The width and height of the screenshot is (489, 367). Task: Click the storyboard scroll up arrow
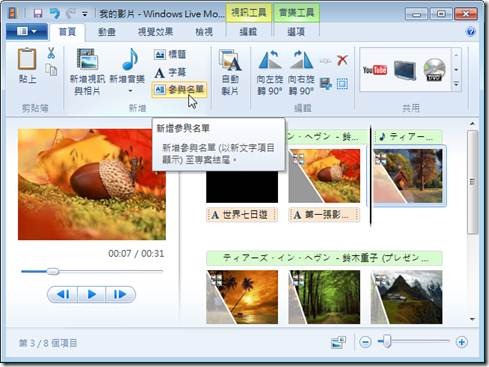(x=472, y=124)
